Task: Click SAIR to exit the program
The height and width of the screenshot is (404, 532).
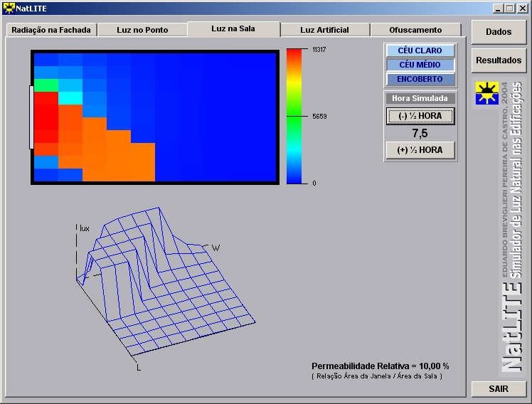Action: pyautogui.click(x=499, y=389)
